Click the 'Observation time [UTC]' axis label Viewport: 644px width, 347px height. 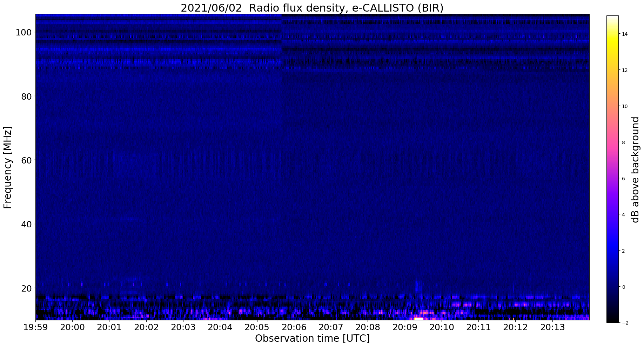click(x=312, y=338)
